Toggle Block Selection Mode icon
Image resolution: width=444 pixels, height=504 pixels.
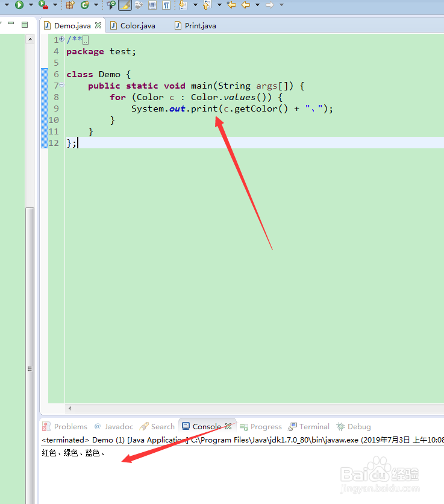152,5
